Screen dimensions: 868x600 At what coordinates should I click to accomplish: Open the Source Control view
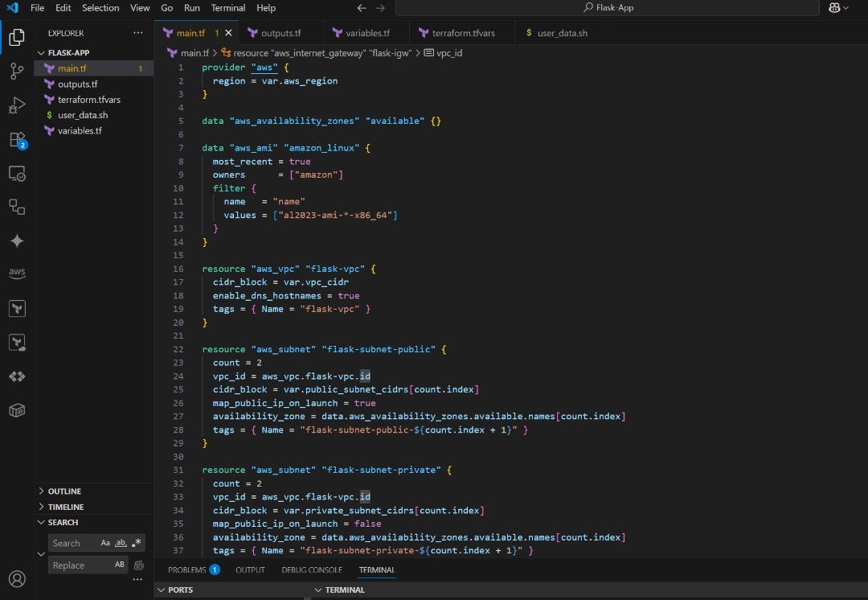click(18, 71)
